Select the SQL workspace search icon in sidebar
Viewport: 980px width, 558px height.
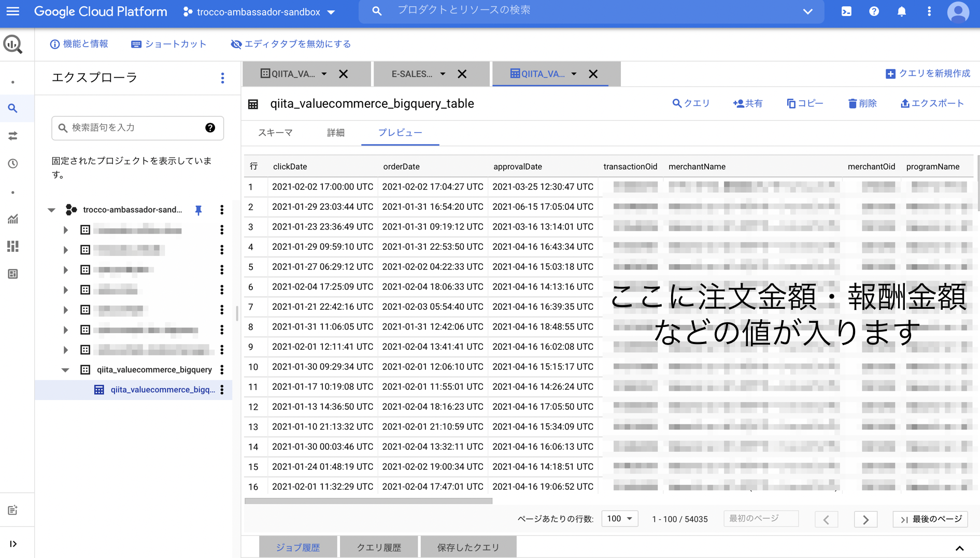[13, 108]
